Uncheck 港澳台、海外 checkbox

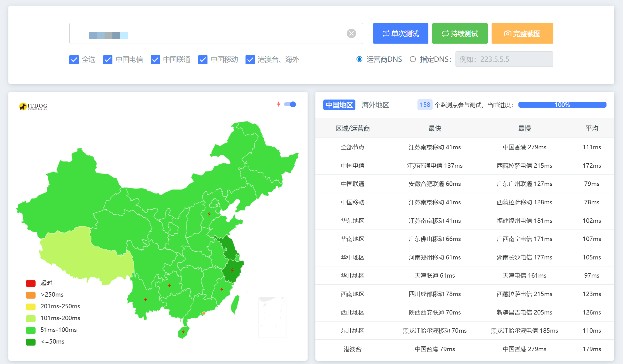coord(250,60)
